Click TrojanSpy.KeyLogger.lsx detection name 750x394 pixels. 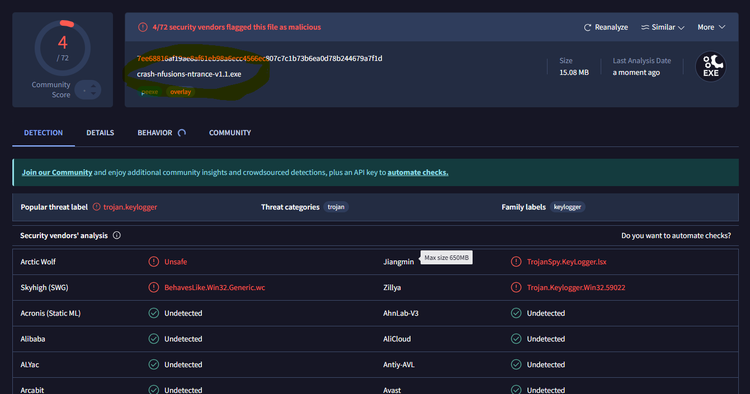(566, 262)
